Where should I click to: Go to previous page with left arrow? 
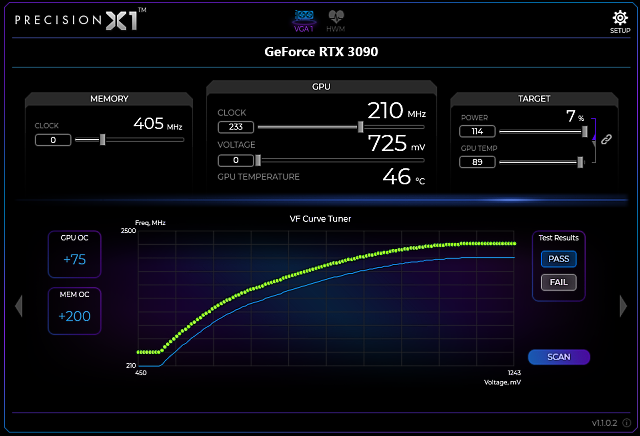coord(18,306)
